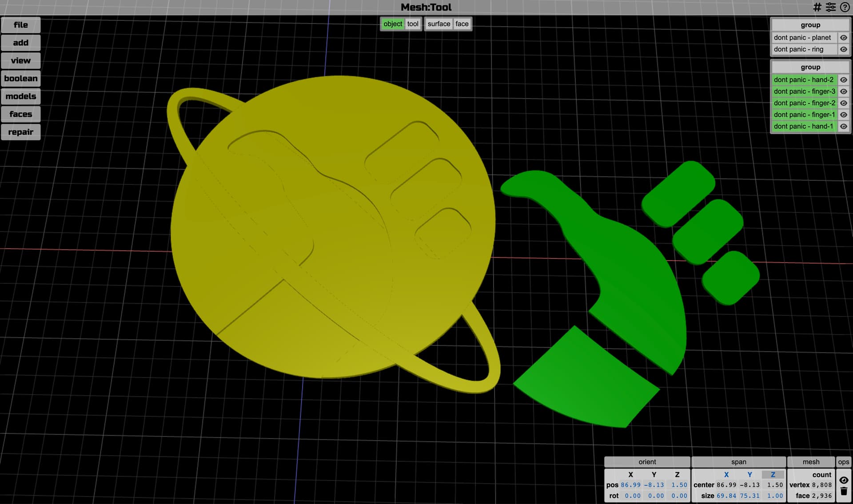853x504 pixels.
Task: Switch to surface selection mode
Action: tap(439, 24)
